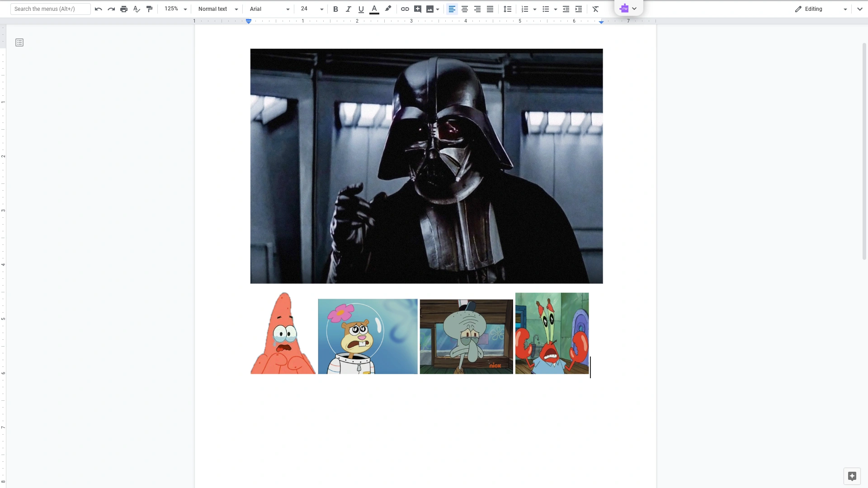Viewport: 868px width, 488px height.
Task: Click the increase indent icon
Action: pos(579,9)
